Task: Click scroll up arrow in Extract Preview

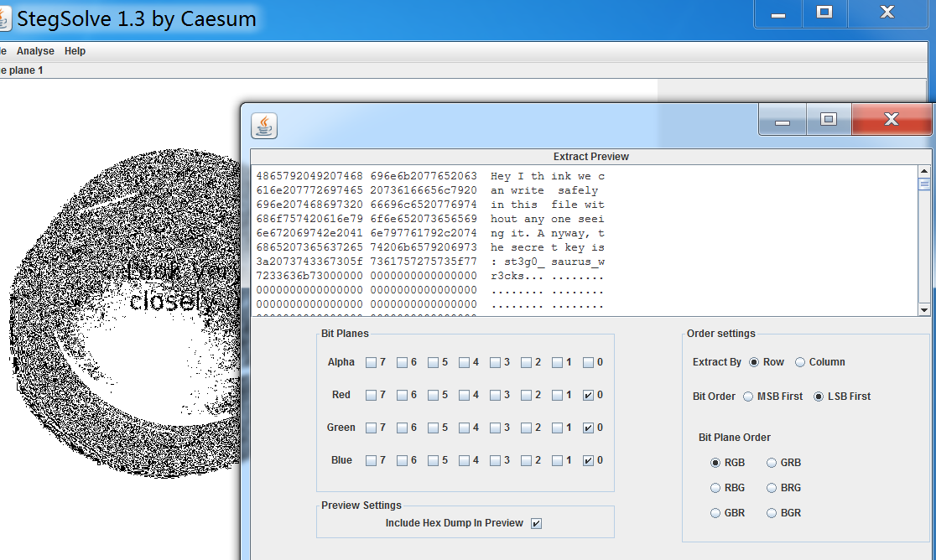Action: pos(924,171)
